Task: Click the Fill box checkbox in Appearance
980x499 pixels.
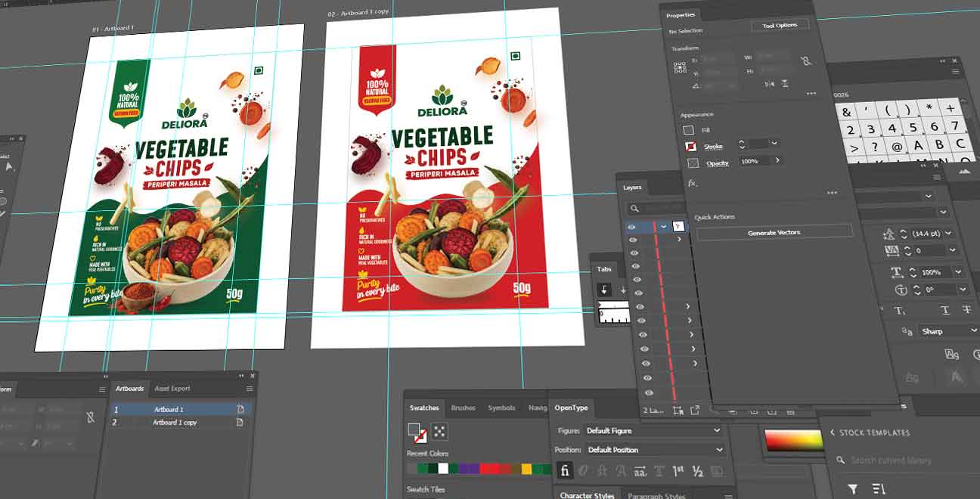Action: coord(689,130)
